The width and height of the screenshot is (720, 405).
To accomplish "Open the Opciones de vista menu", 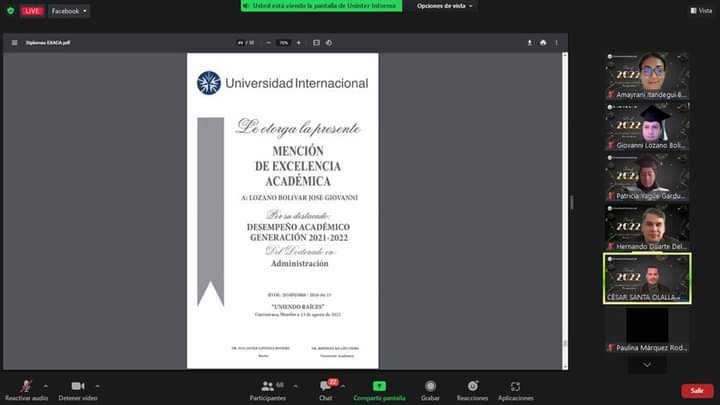I will point(444,6).
